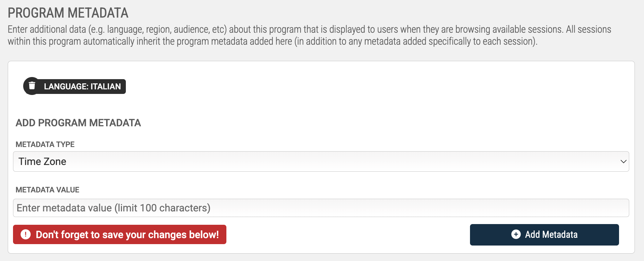The height and width of the screenshot is (261, 644).
Task: Click the trash icon beside Language tag
Action: (x=32, y=86)
